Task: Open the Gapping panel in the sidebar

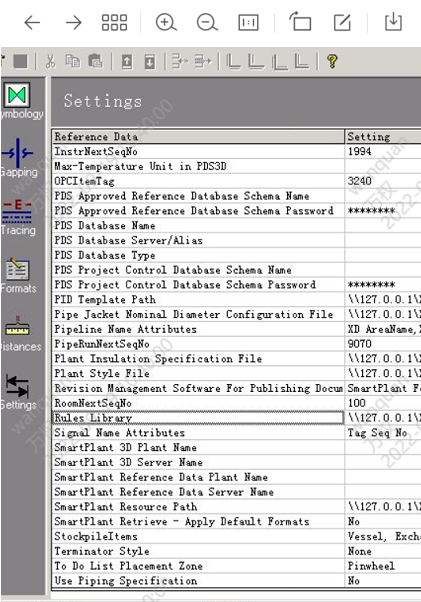Action: (x=18, y=158)
